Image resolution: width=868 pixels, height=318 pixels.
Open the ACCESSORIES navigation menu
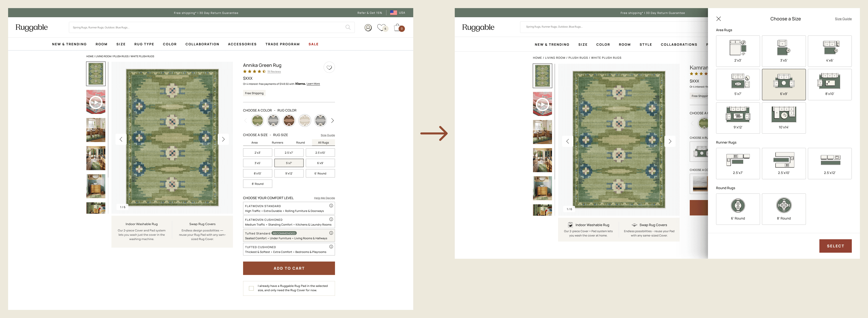[242, 44]
